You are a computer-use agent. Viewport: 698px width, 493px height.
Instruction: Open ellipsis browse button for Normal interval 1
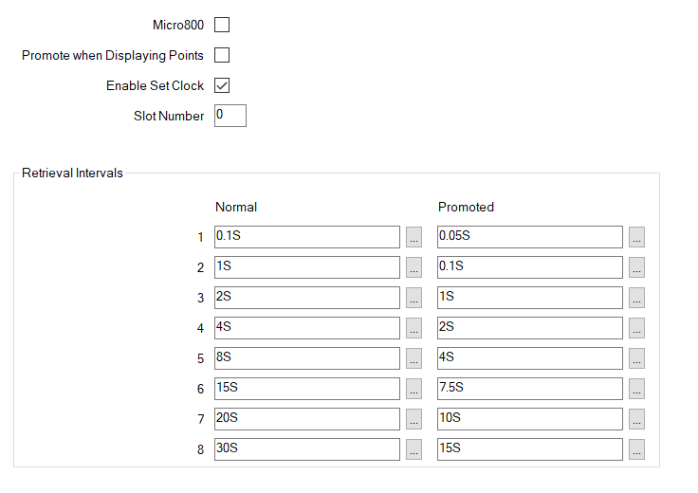[x=414, y=237]
